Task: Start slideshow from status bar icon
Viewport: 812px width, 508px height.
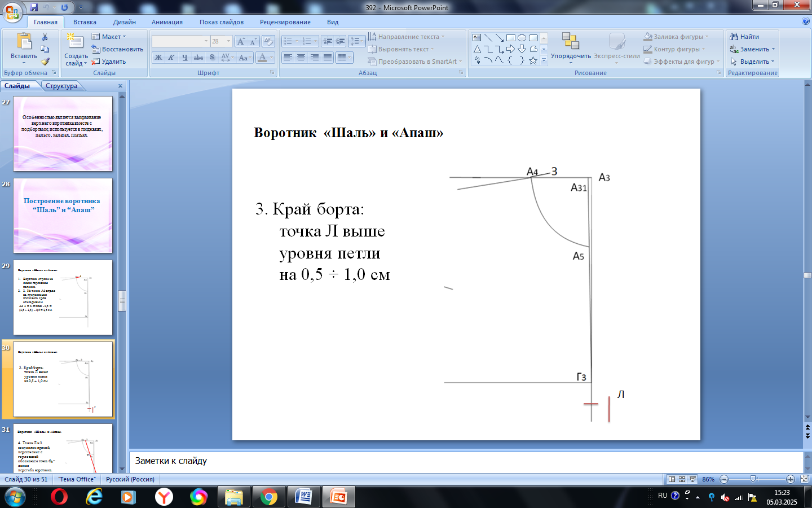Action: click(692, 479)
